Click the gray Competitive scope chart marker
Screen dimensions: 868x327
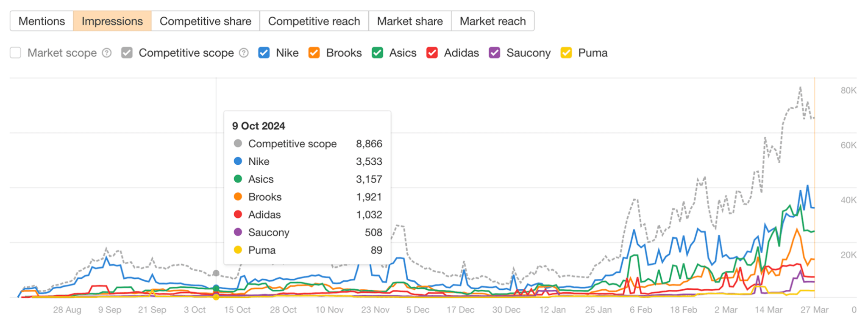pyautogui.click(x=216, y=273)
